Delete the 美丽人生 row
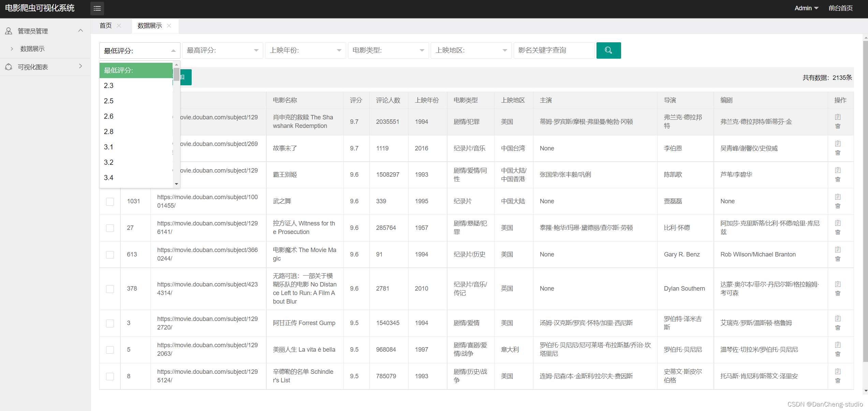 (x=838, y=354)
